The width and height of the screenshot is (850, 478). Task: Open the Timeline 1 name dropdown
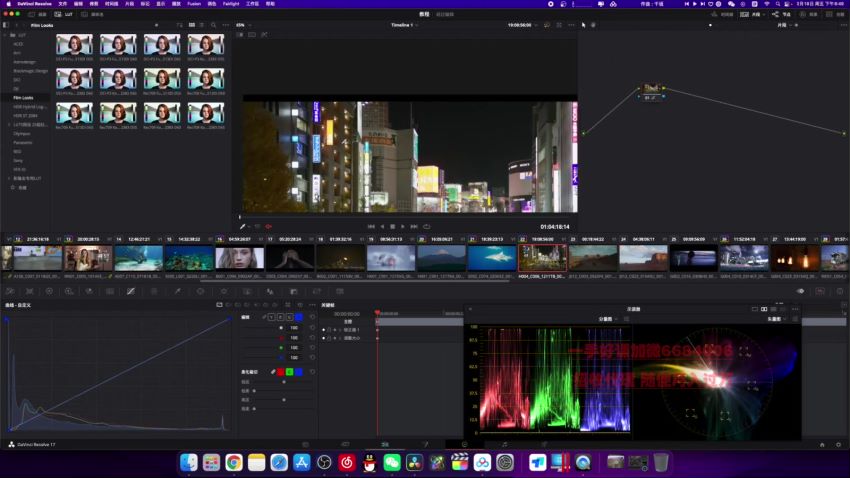pos(404,25)
